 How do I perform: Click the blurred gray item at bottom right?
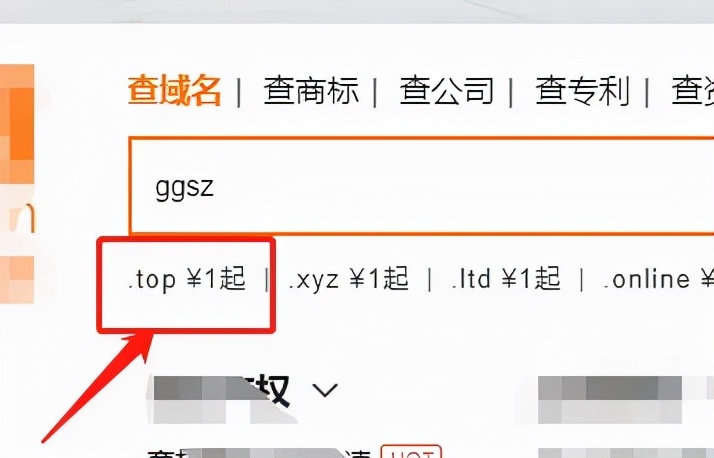tap(626, 453)
